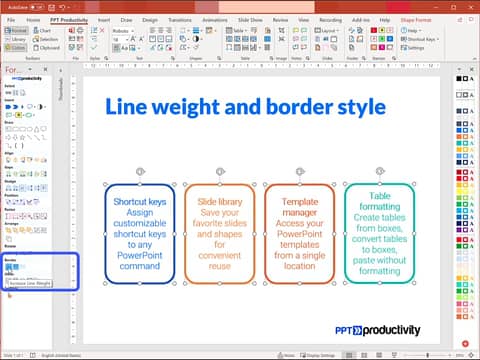Click align text right icon
This screenshot has height=360, width=480.
point(169,30)
